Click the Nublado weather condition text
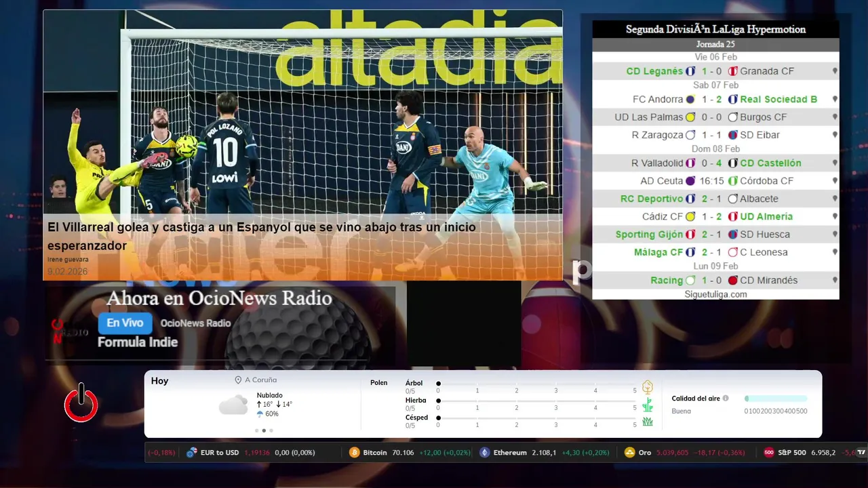Viewport: 868px width, 488px height. (x=270, y=395)
